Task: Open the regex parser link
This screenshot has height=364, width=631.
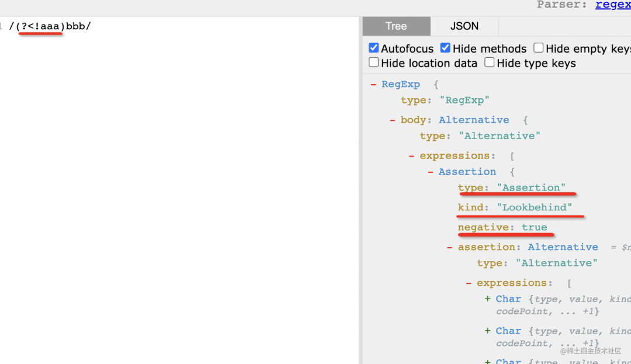Action: tap(613, 5)
